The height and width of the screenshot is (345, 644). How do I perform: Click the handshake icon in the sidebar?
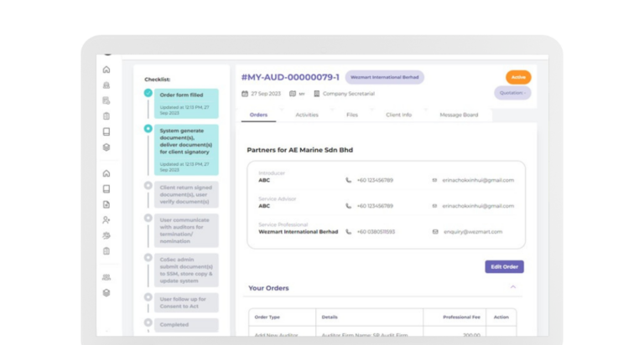106,235
